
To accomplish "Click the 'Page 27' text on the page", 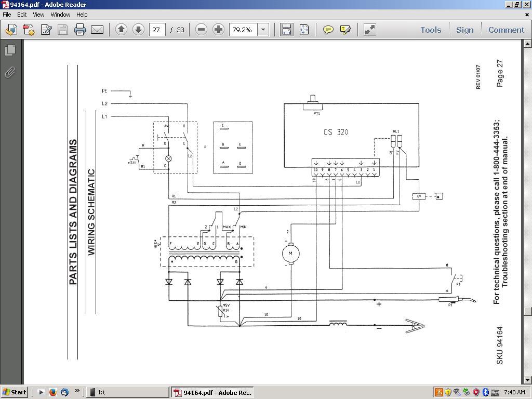I will coord(500,73).
